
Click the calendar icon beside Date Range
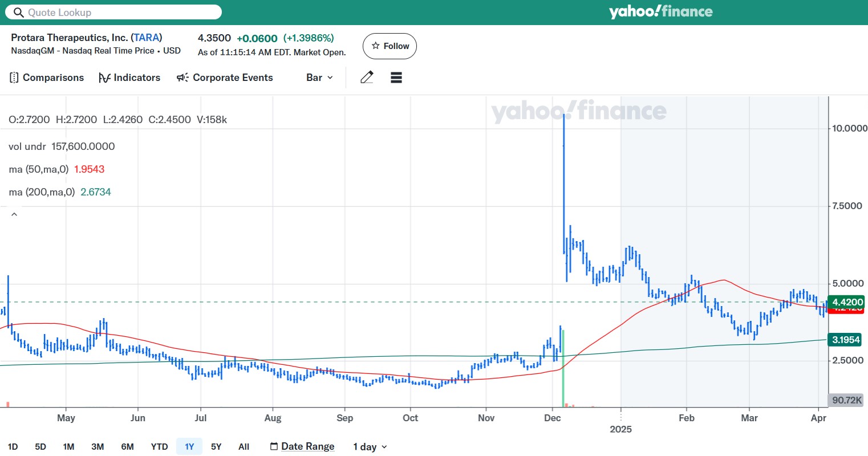274,446
